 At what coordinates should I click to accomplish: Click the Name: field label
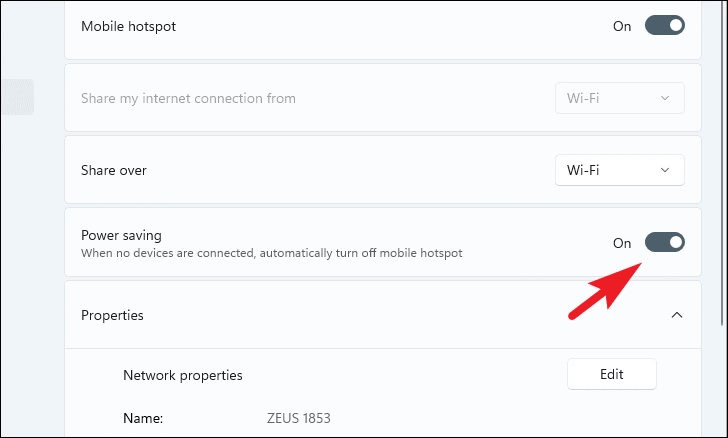coord(143,418)
